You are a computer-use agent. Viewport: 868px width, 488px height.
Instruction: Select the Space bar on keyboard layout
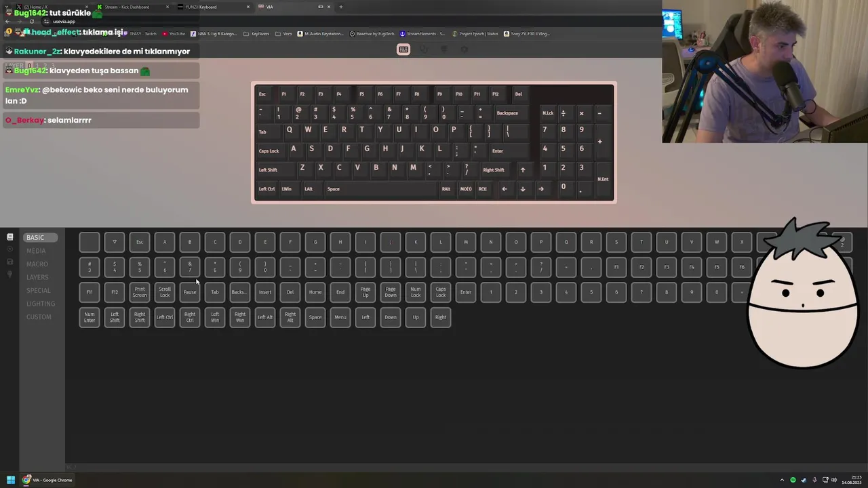coord(381,189)
